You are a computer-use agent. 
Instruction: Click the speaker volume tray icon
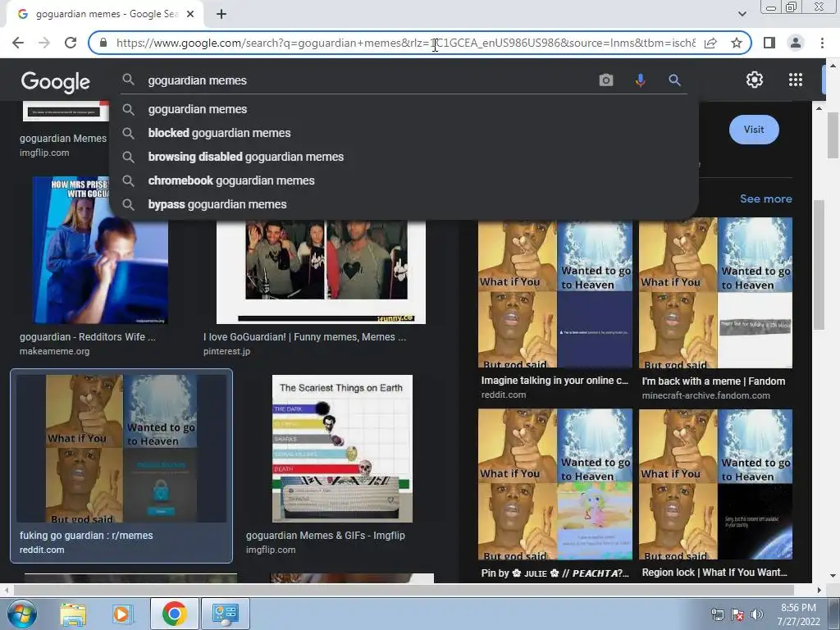[757, 614]
